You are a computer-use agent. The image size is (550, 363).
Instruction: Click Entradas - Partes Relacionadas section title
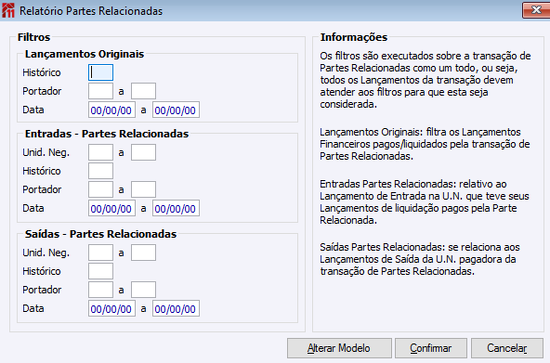click(x=107, y=134)
